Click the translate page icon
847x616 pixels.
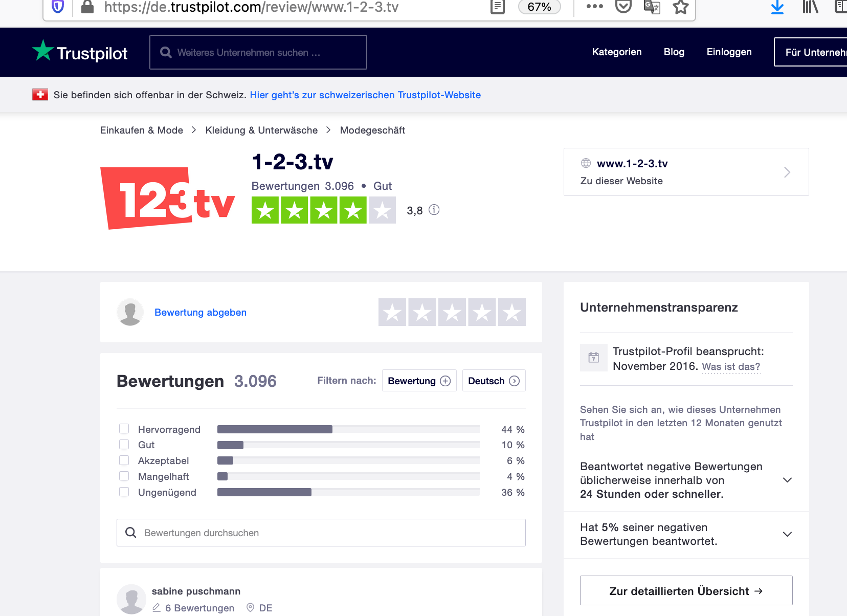coord(652,7)
